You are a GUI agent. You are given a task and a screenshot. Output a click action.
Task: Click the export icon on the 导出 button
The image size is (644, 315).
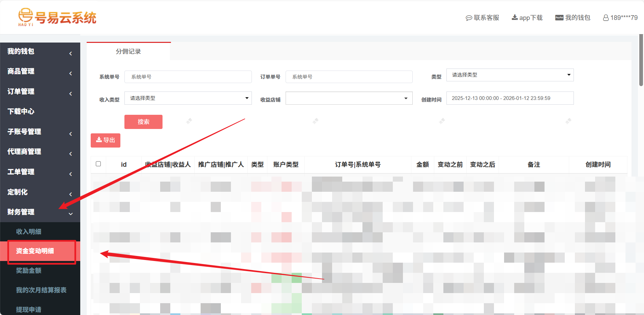(x=99, y=140)
